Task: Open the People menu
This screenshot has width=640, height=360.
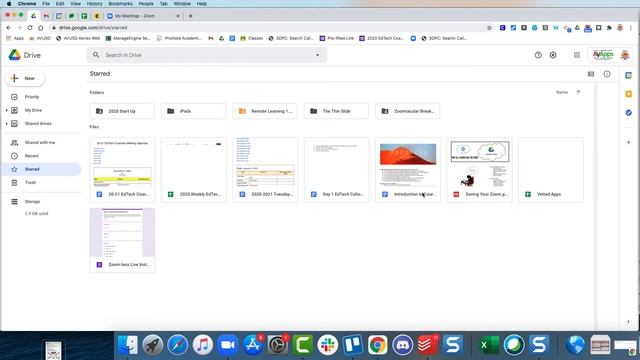Action: [x=146, y=4]
